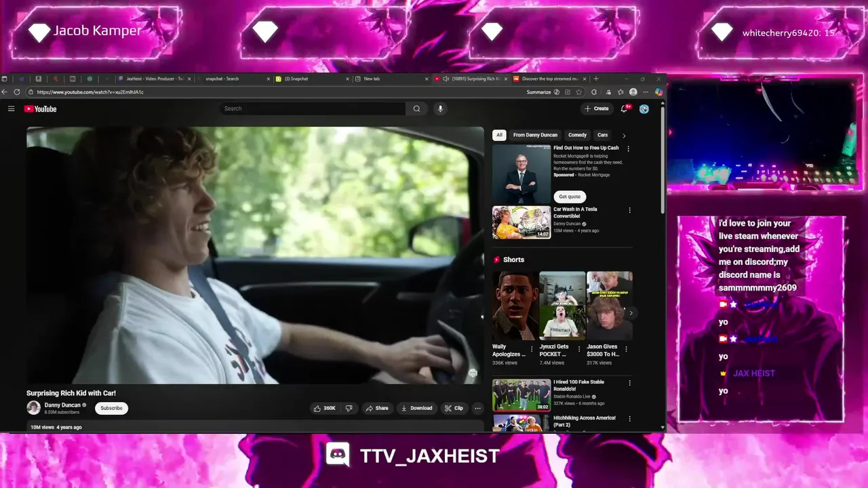
Task: Open Danny Duncan channel name link
Action: 62,405
